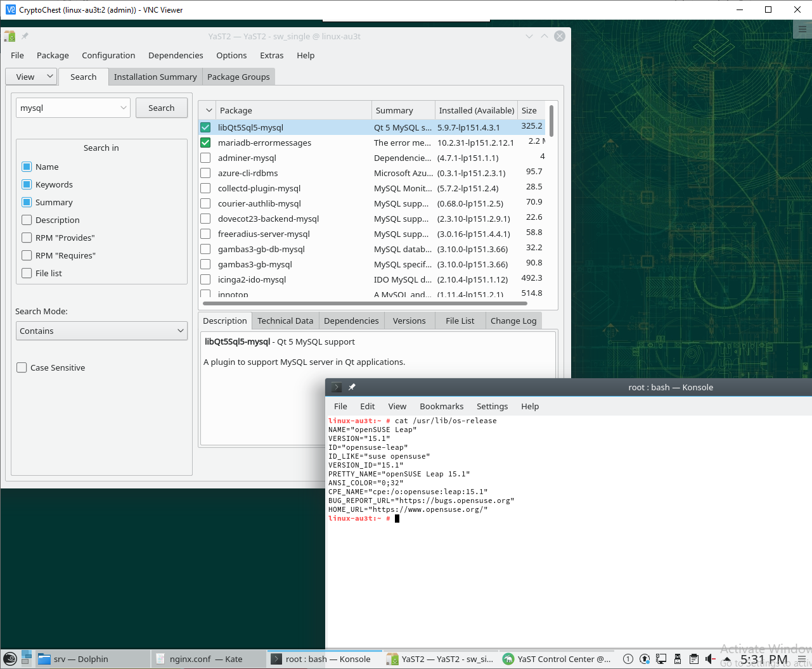812x669 pixels.
Task: Enable the File list checkbox
Action: coord(27,273)
